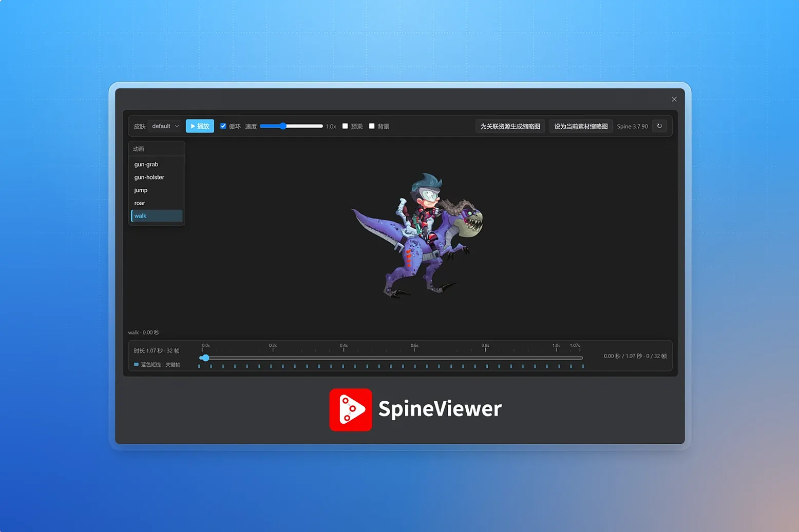799x532 pixels.
Task: Click the refresh icon beside Spine 3.7.90
Action: pyautogui.click(x=659, y=126)
